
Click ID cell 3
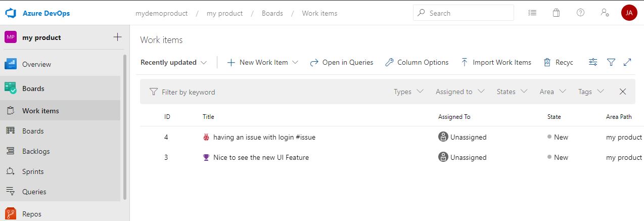(x=166, y=157)
